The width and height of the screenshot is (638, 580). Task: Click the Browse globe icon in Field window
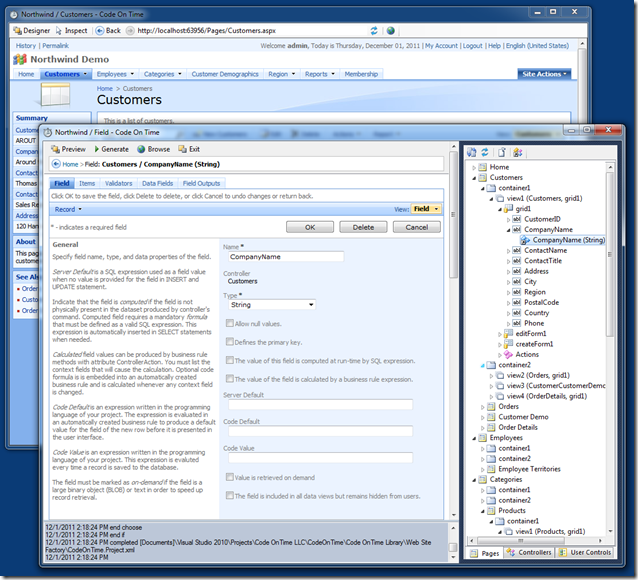141,149
